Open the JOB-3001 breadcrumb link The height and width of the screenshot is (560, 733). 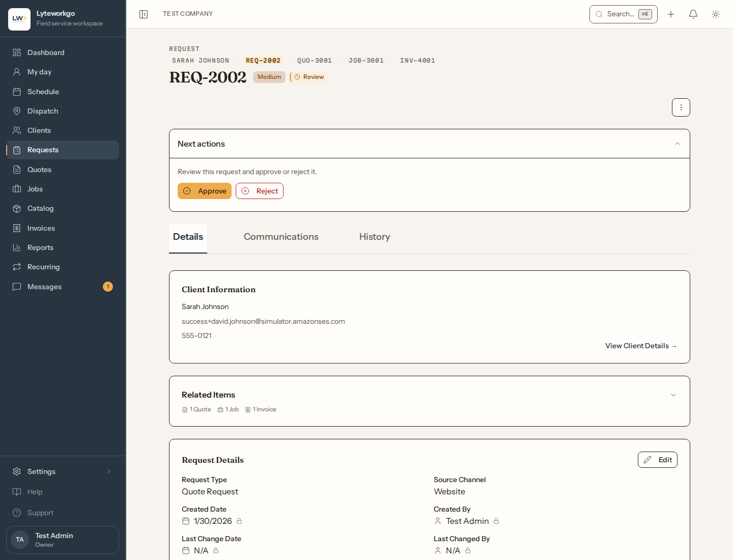coord(366,61)
